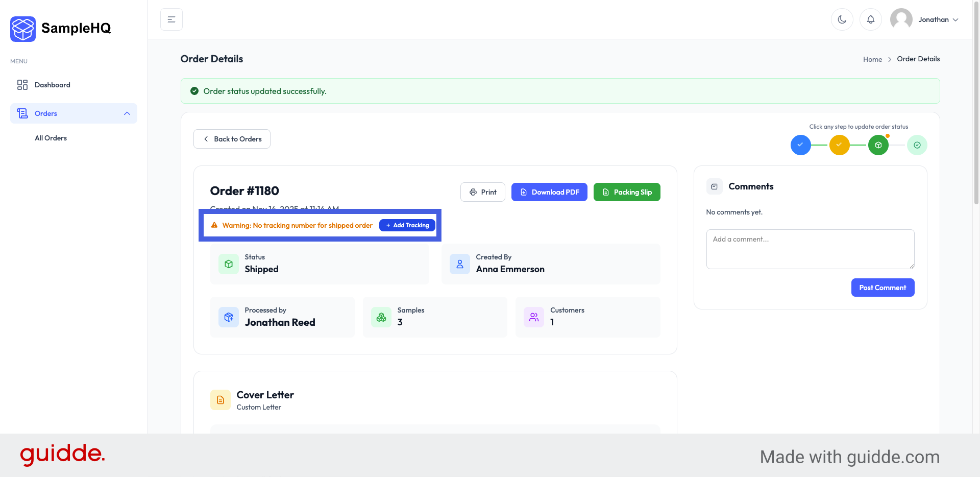Click the Comments panel icon

[x=715, y=186]
